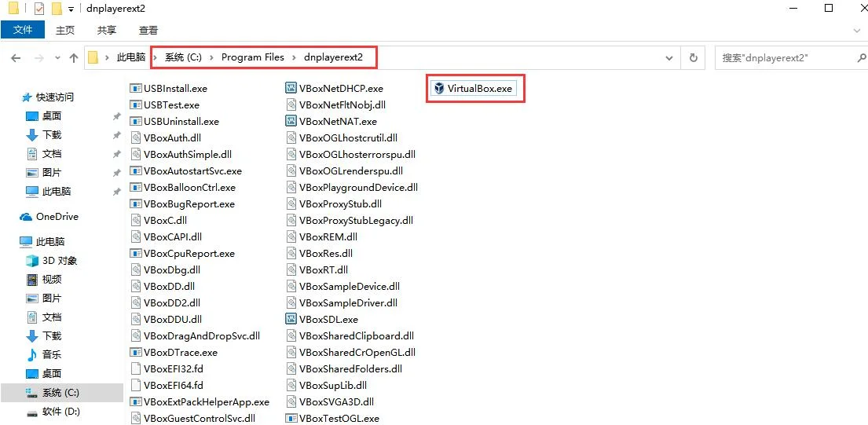Select USBInstall.exe file icon
Image resolution: width=868 pixels, height=425 pixels.
pos(136,88)
